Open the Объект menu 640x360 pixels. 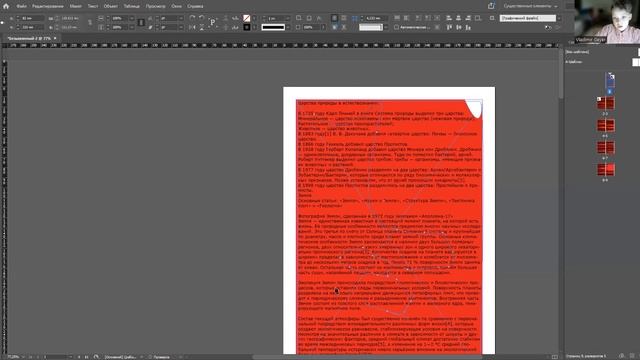[x=111, y=7]
